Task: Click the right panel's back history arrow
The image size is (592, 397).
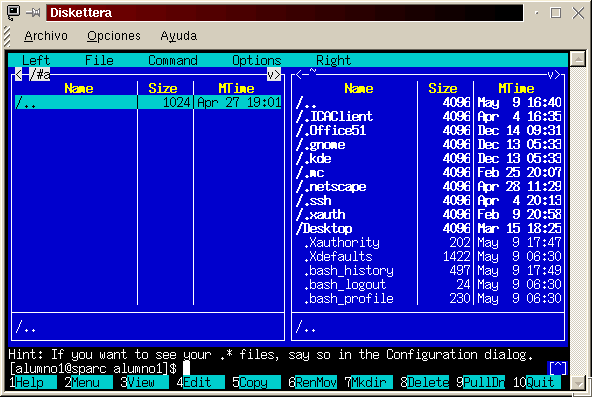Action: click(299, 74)
